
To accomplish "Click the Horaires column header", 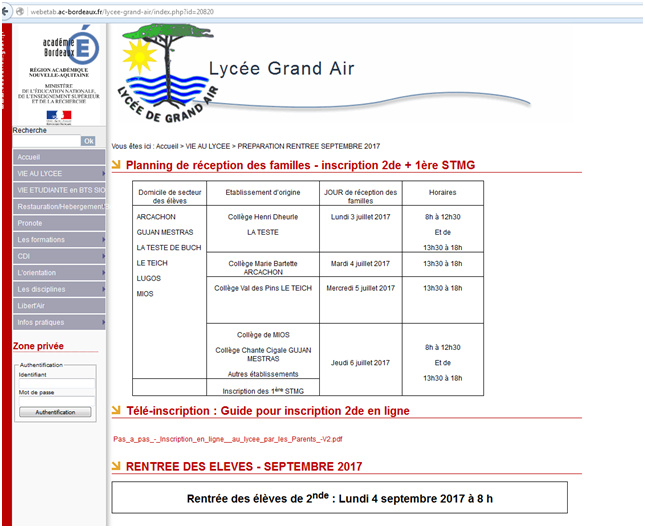I will [443, 192].
